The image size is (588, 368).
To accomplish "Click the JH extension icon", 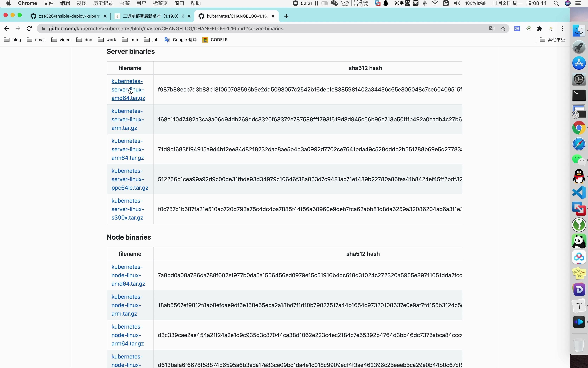I will tap(517, 28).
